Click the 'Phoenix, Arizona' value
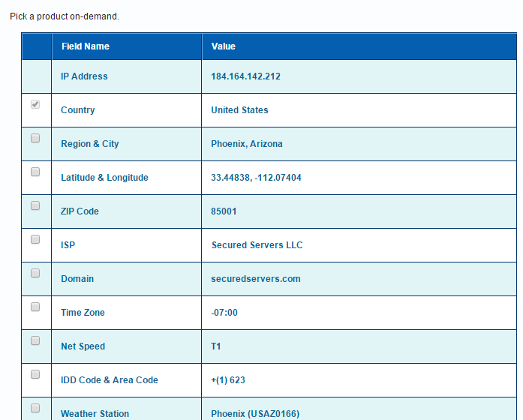This screenshot has height=420, width=523. (x=246, y=144)
